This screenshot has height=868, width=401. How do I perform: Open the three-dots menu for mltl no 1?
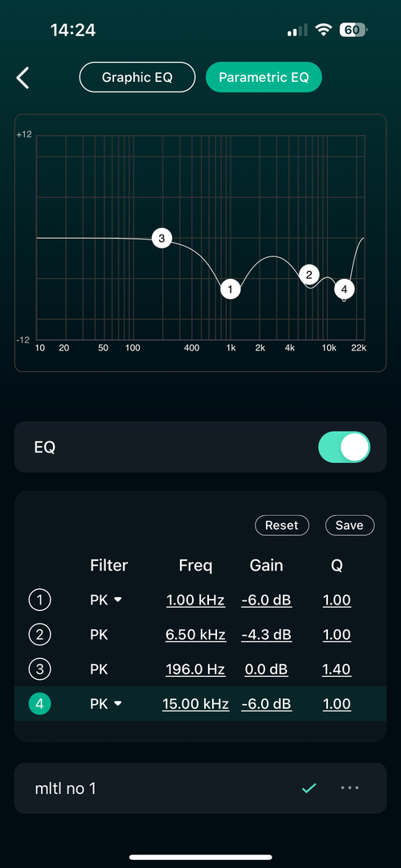coord(350,788)
